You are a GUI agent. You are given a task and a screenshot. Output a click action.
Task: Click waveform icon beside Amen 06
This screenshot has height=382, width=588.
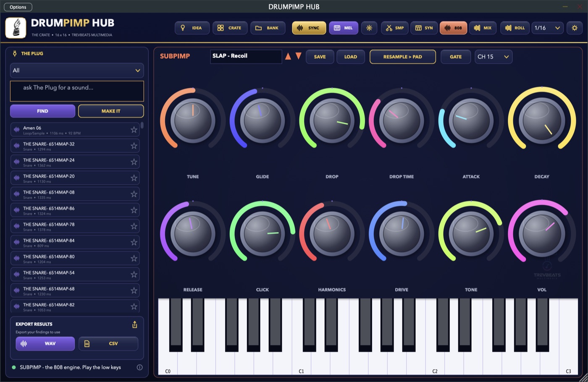[17, 130]
